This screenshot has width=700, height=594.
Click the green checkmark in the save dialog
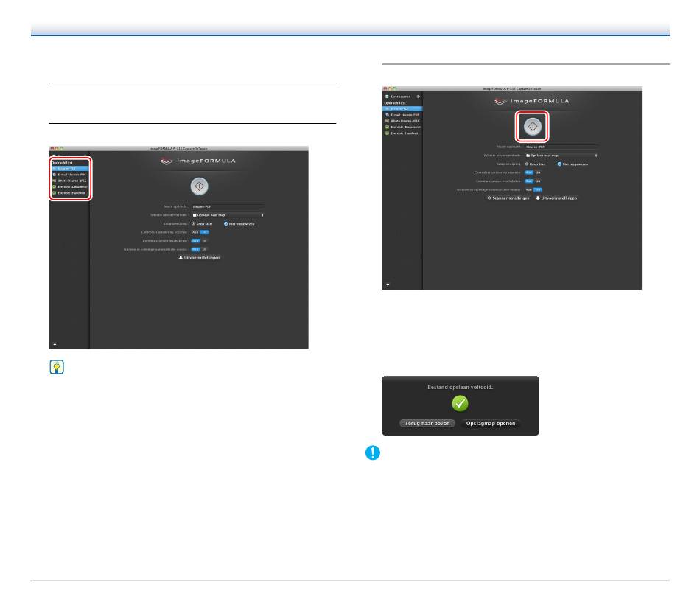461,403
